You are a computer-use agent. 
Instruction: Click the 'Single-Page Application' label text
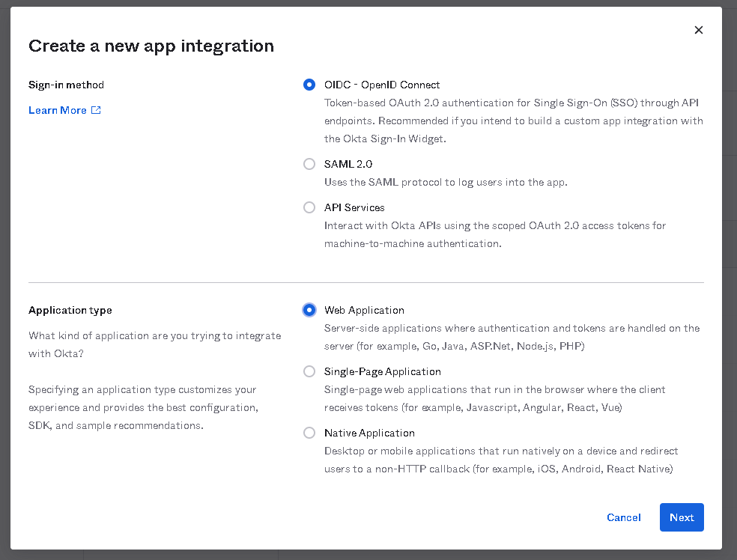(382, 371)
